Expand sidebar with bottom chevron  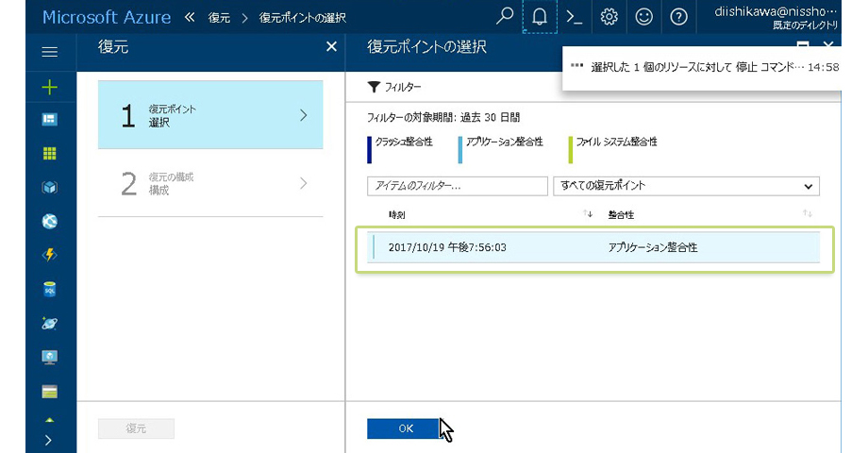tap(49, 441)
